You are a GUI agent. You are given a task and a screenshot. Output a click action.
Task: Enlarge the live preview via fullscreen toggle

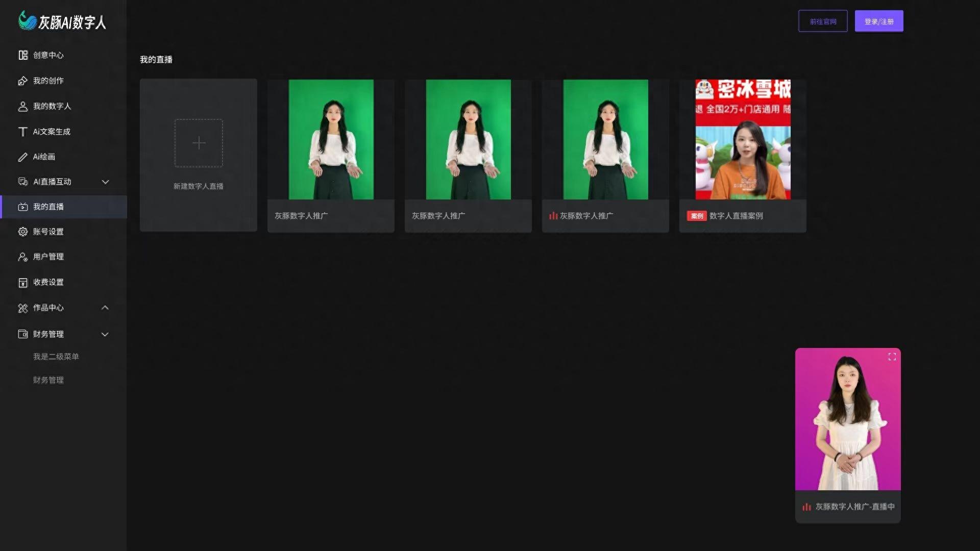pos(892,357)
